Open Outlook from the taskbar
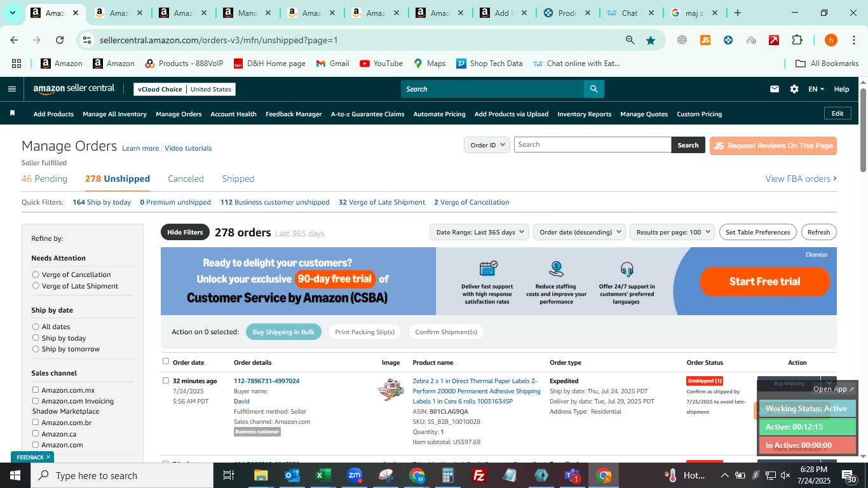The image size is (868, 488). click(292, 475)
